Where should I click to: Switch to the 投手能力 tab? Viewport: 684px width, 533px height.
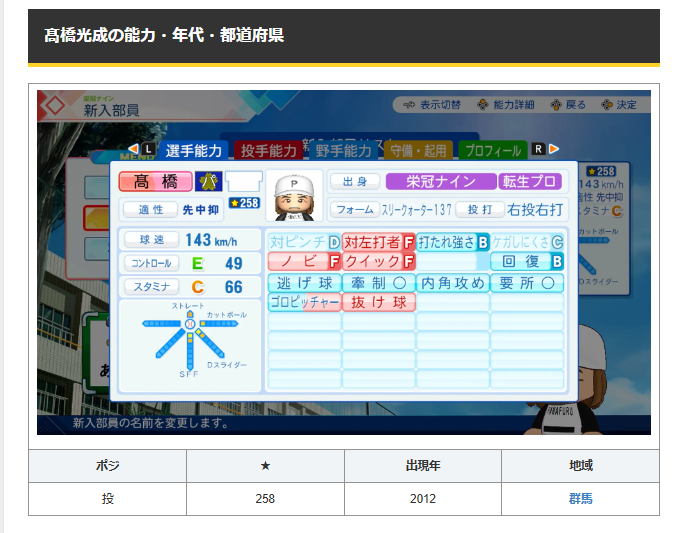268,151
